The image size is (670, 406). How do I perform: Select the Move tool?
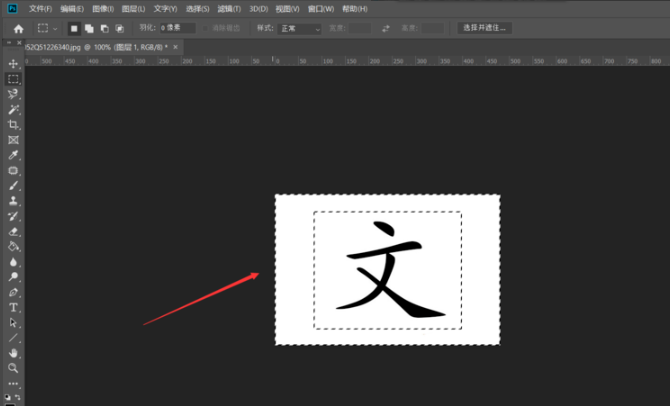tap(13, 63)
